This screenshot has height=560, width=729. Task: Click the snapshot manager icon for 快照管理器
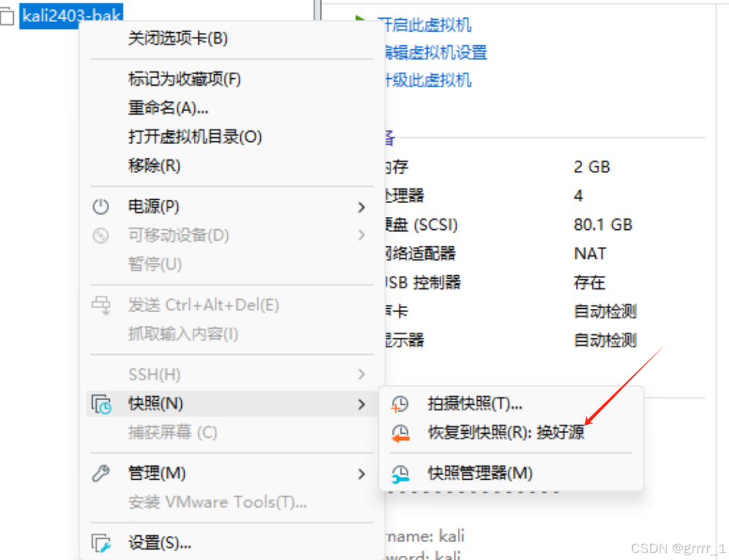coord(400,474)
